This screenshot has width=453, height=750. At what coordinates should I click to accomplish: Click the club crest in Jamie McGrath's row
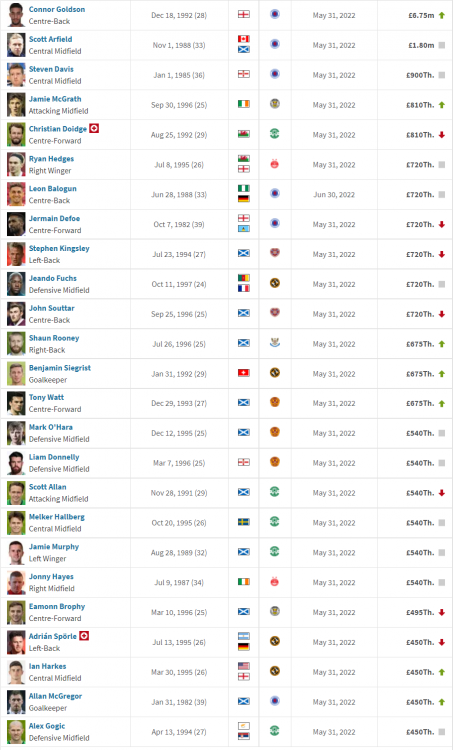pyautogui.click(x=275, y=104)
